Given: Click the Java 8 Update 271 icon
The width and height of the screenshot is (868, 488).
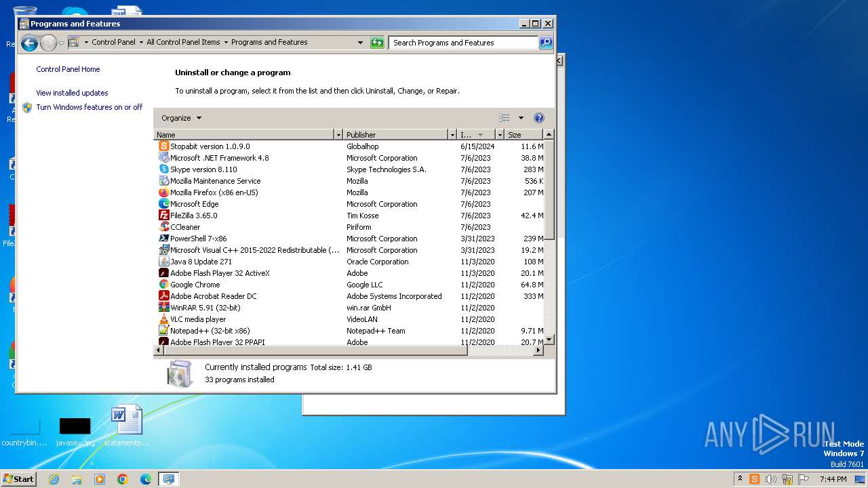Looking at the screenshot, I should 163,262.
